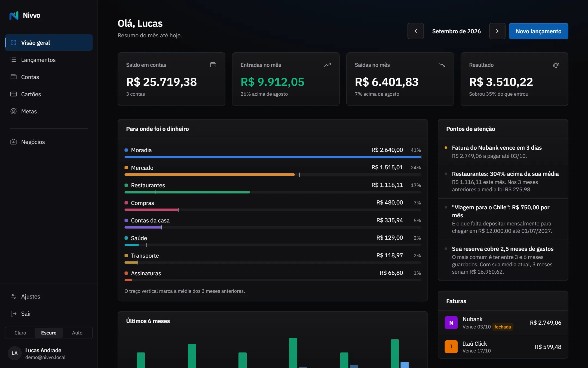Image resolution: width=588 pixels, height=368 pixels.
Task: Go to previous month with left chevron
Action: tap(416, 31)
